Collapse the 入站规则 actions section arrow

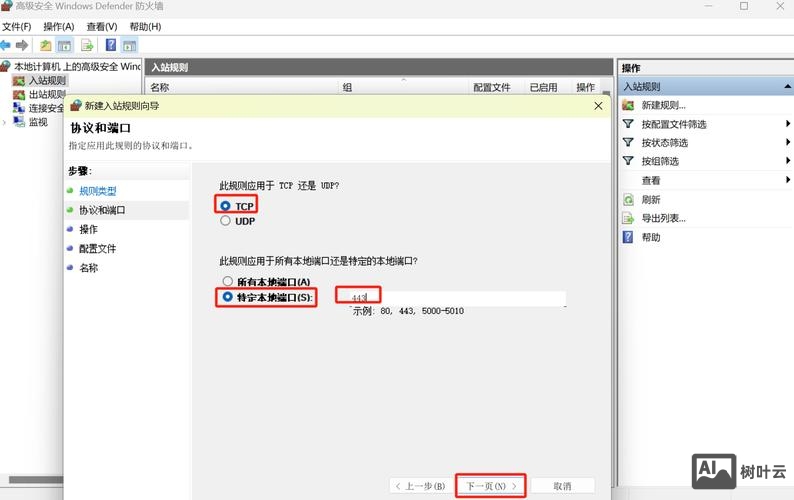pos(787,87)
